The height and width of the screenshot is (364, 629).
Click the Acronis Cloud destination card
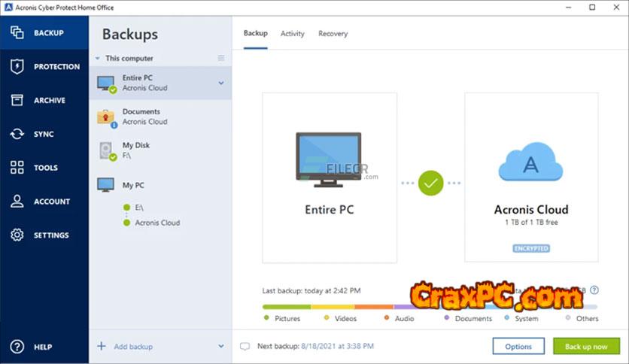(531, 177)
